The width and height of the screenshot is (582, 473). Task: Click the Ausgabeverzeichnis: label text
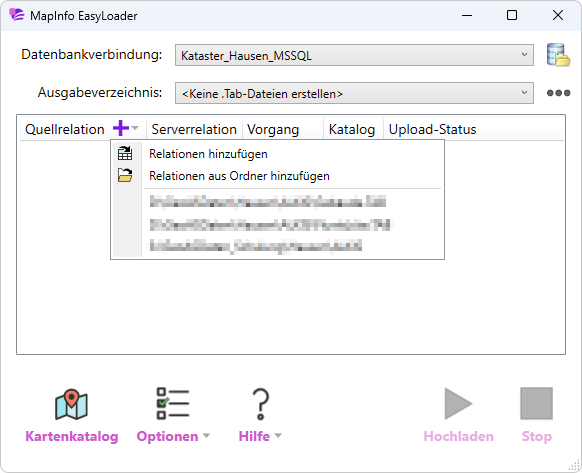[100, 92]
